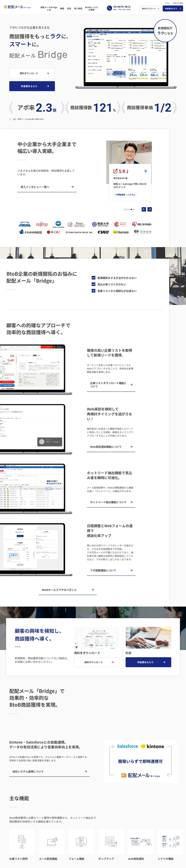The height and width of the screenshot is (868, 186).
Task: Open 導入インタビュー一覧へ link
Action: [x=47, y=187]
